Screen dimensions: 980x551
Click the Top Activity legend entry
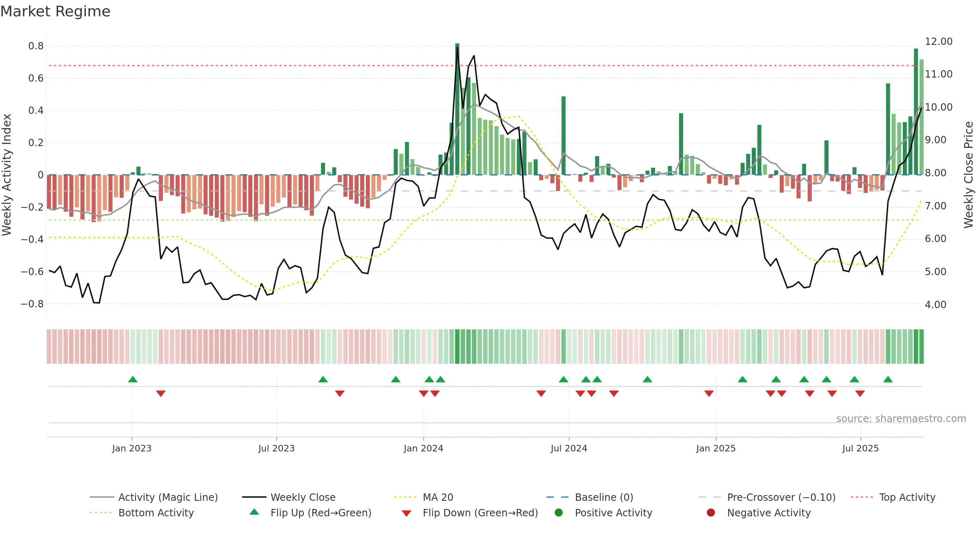pyautogui.click(x=893, y=497)
